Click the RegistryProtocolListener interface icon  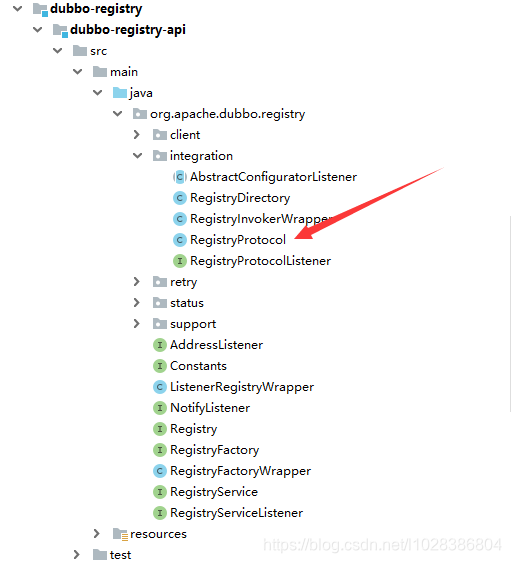[180, 261]
